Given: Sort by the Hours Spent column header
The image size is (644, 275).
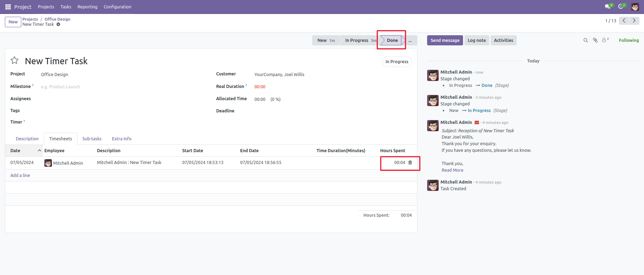Looking at the screenshot, I should tap(393, 151).
